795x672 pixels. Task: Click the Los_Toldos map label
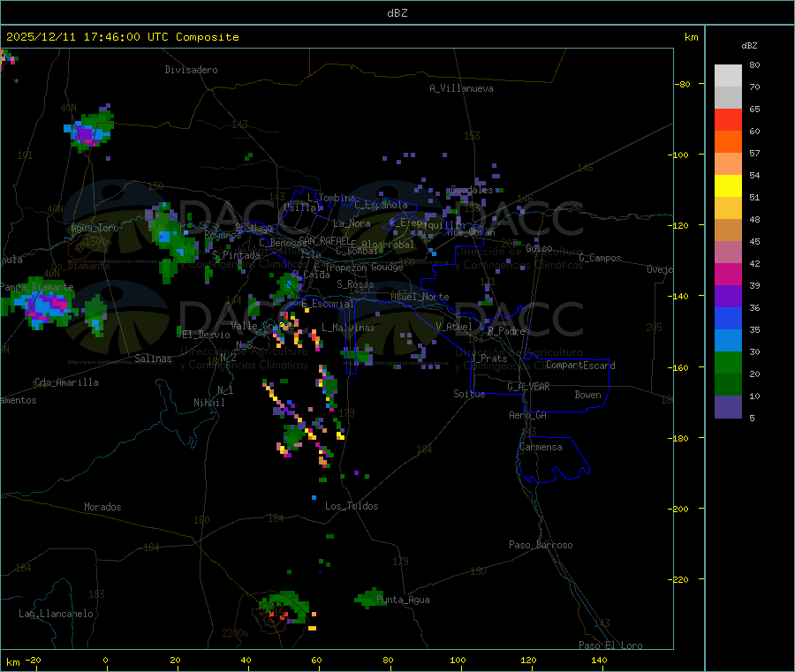click(x=352, y=506)
